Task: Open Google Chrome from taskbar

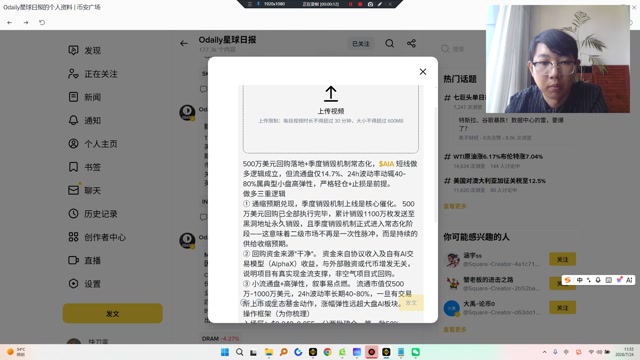Action: 327,352
